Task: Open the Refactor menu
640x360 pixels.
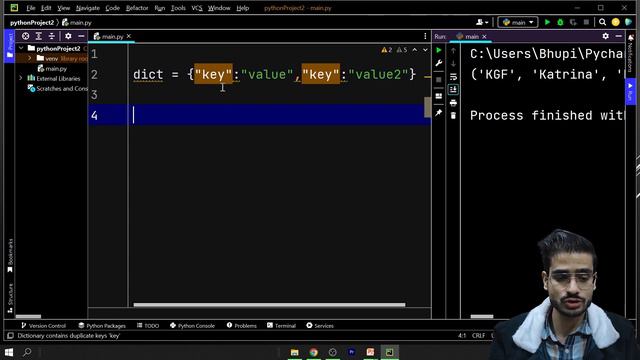Action: click(x=137, y=8)
